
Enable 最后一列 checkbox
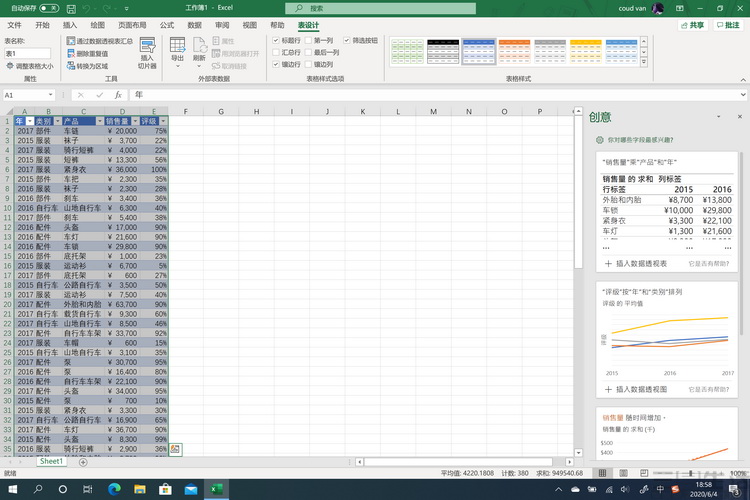point(309,53)
